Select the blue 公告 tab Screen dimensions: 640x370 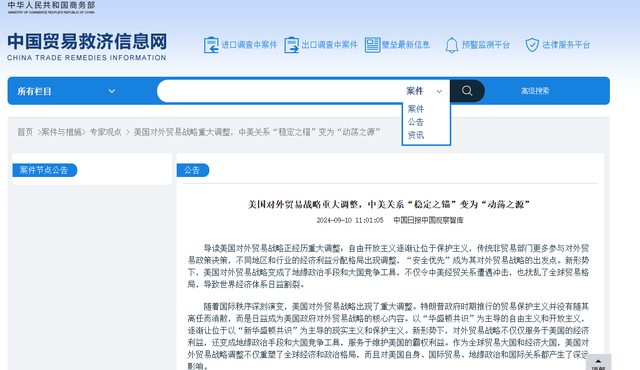[193, 170]
